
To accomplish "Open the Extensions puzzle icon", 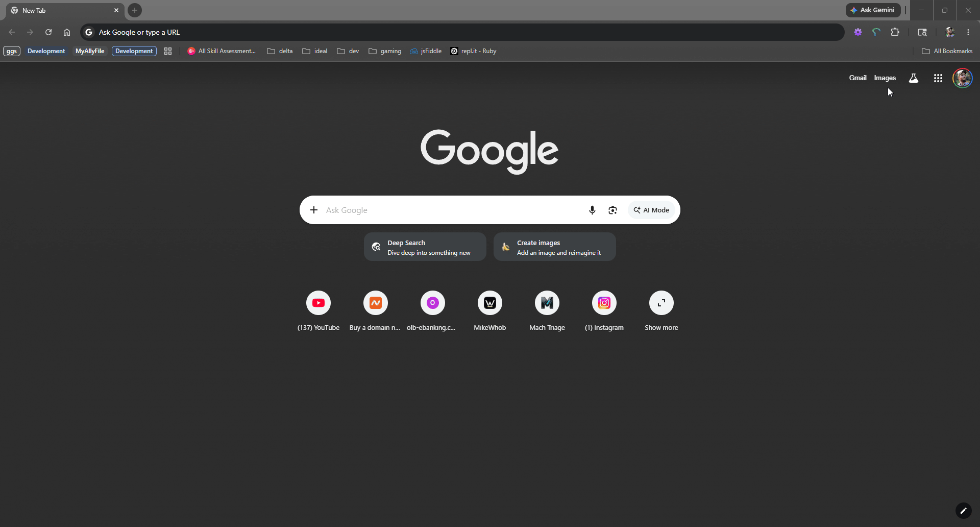I will 895,32.
